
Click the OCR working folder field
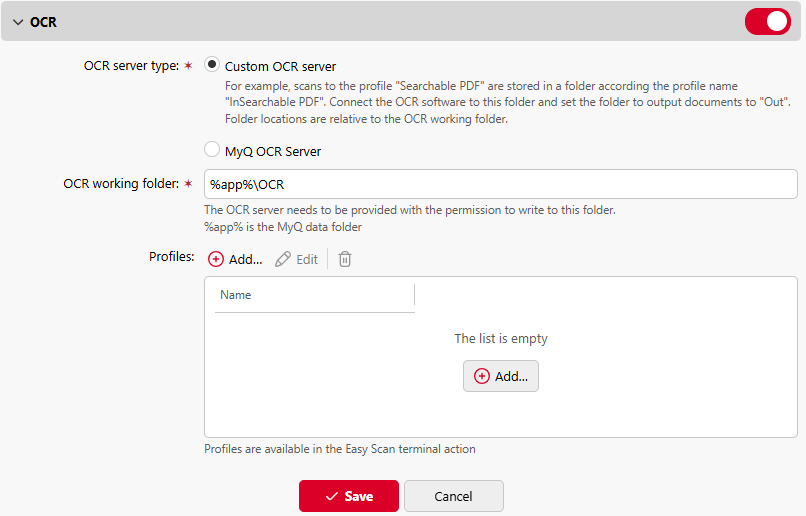(x=501, y=184)
